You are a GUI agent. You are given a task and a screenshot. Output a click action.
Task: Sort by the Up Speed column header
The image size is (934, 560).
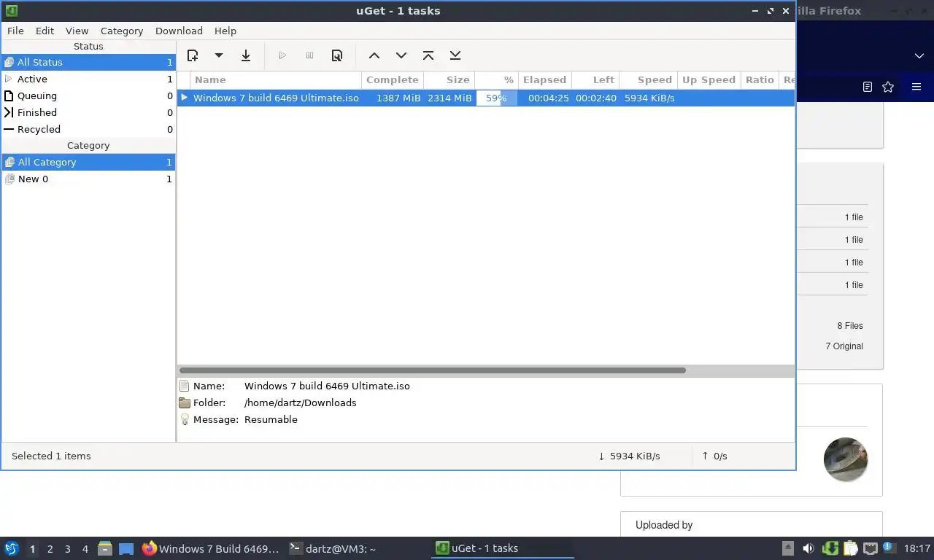tap(709, 79)
